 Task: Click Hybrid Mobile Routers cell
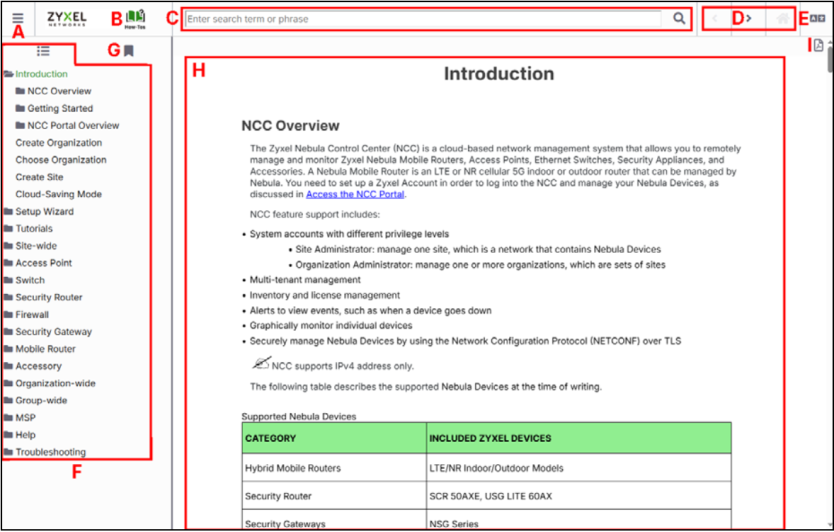[x=334, y=468]
